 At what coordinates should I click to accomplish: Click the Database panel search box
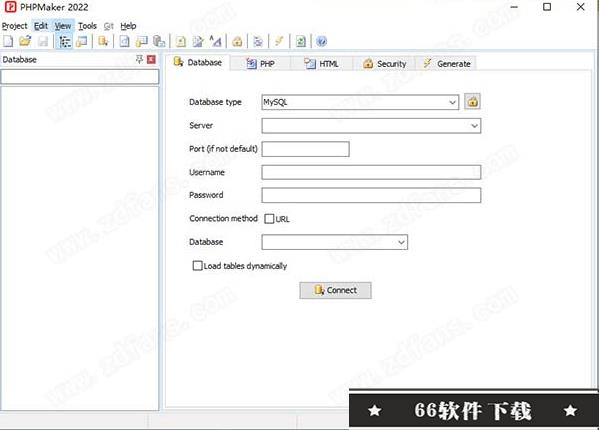(79, 77)
